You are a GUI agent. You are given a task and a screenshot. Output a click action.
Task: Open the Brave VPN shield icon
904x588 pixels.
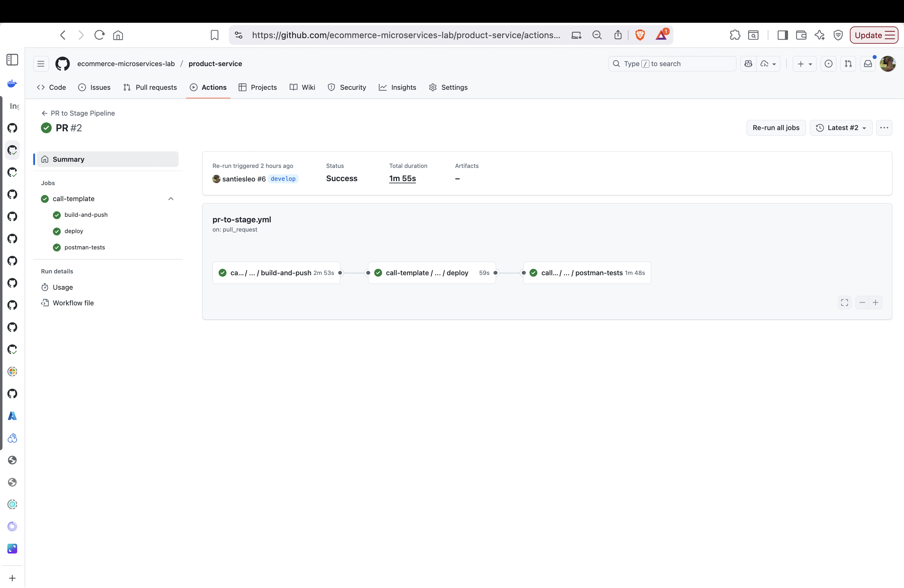coord(838,35)
